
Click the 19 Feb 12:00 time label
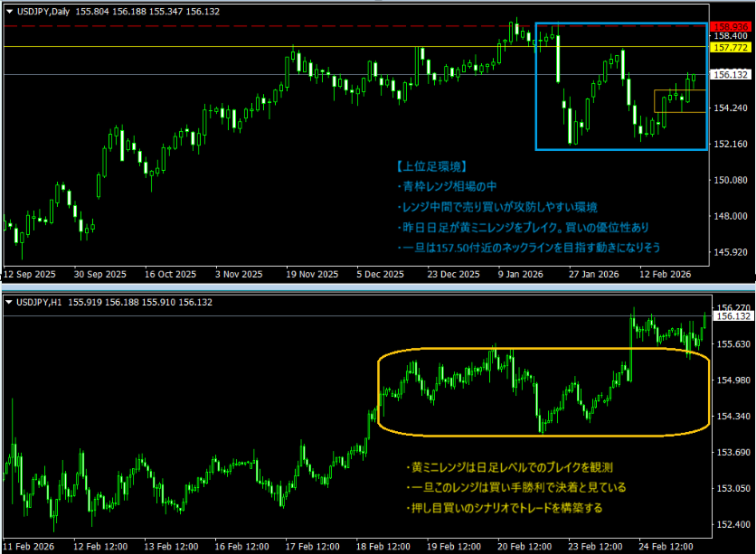pyautogui.click(x=454, y=547)
